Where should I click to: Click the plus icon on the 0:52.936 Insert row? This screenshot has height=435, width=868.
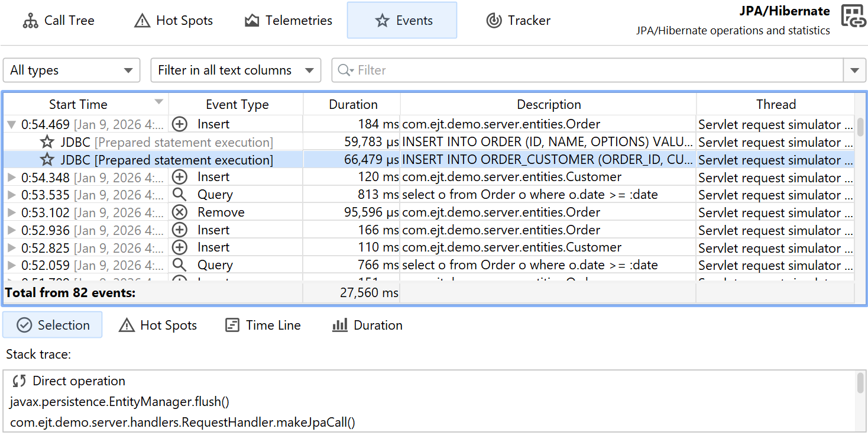click(x=179, y=230)
